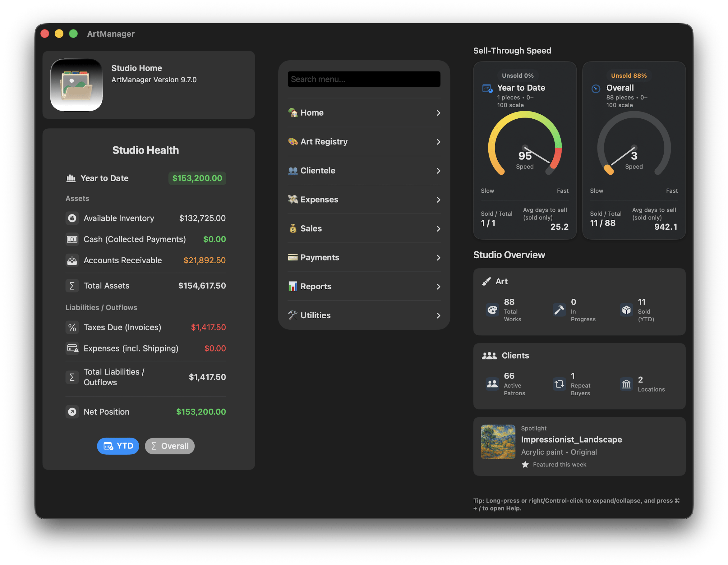This screenshot has width=728, height=565.
Task: Switch Studio Health to YTD view
Action: click(118, 446)
